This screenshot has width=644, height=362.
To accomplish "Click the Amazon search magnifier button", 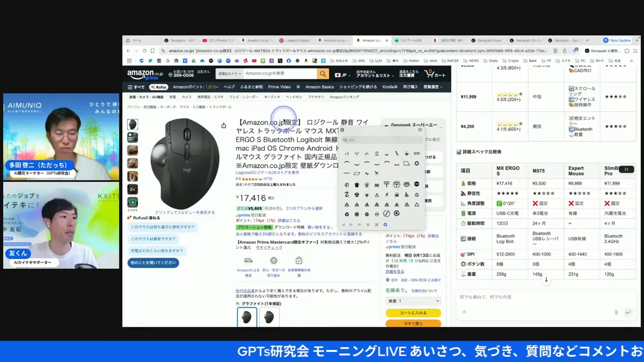I will (323, 74).
